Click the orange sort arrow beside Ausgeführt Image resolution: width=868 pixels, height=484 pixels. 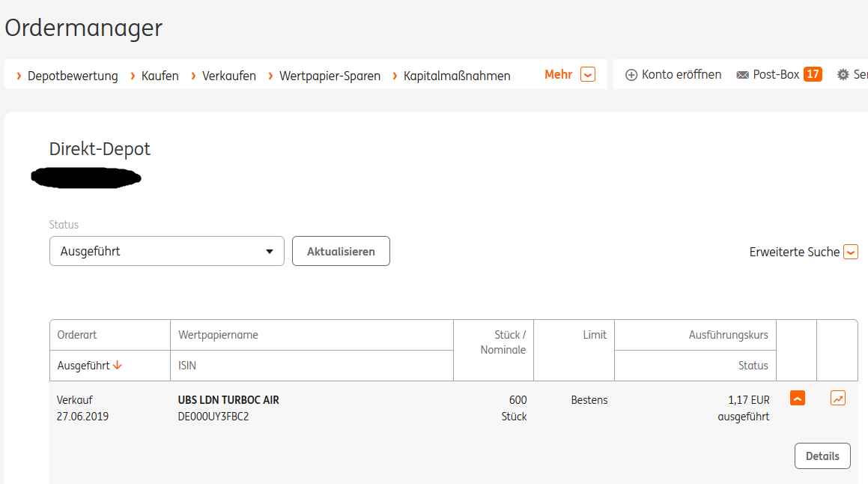click(118, 366)
